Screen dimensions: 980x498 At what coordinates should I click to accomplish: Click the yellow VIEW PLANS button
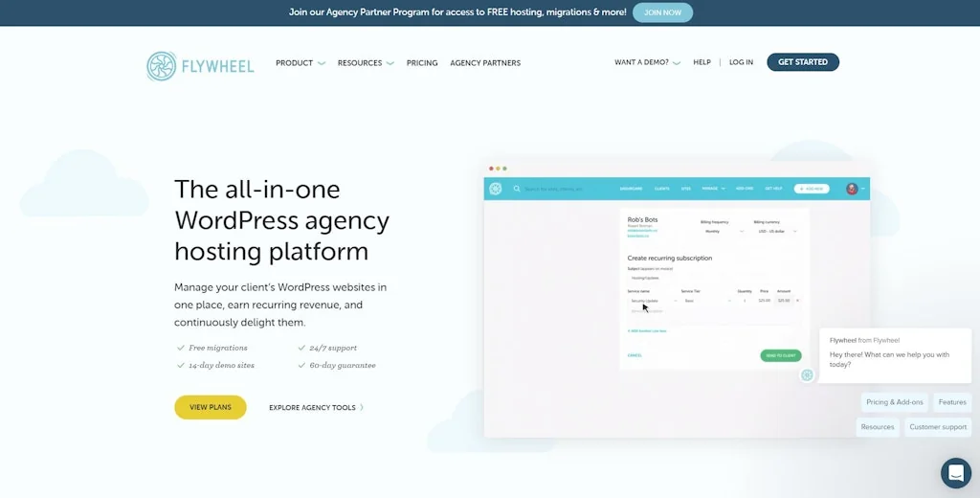(210, 407)
